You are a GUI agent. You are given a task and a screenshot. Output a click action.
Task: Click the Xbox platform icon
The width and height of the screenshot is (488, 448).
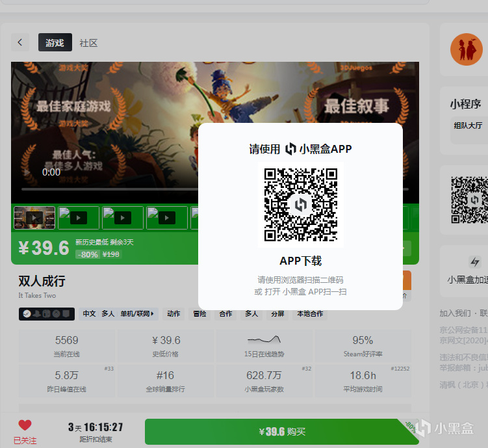[56, 314]
